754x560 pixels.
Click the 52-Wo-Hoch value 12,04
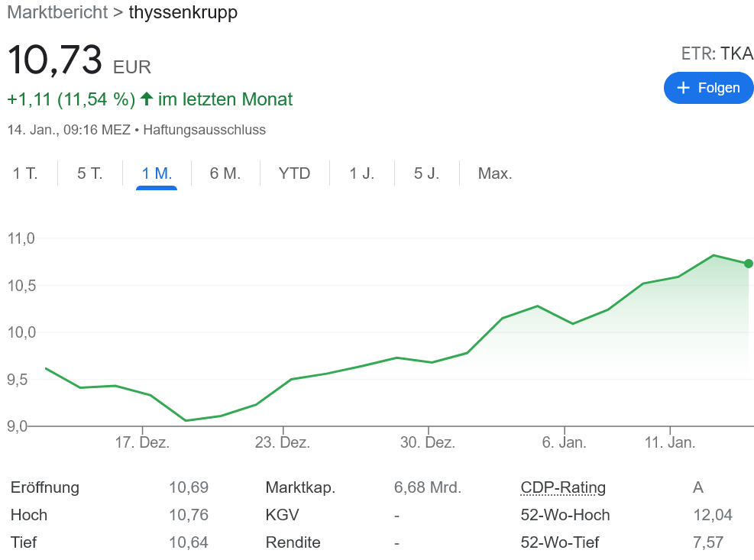point(711,515)
